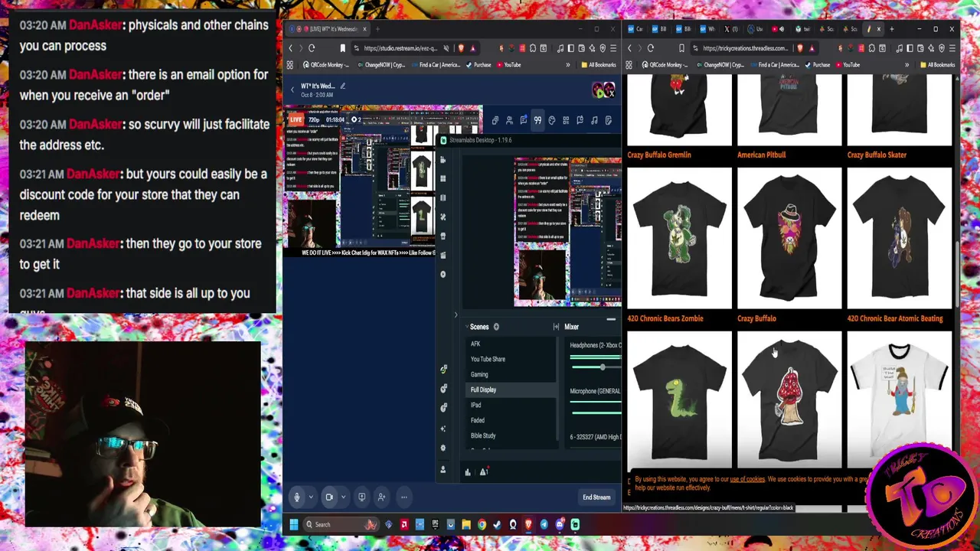Open Discord from the Windows taskbar
Image resolution: width=980 pixels, height=551 pixels.
560,524
